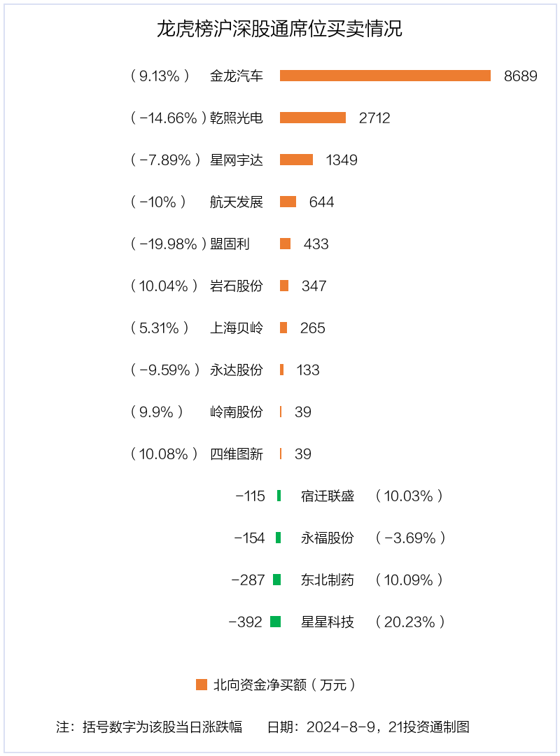Select the 永福股份 stock name
Screen dimensions: 560x756
coord(328,538)
